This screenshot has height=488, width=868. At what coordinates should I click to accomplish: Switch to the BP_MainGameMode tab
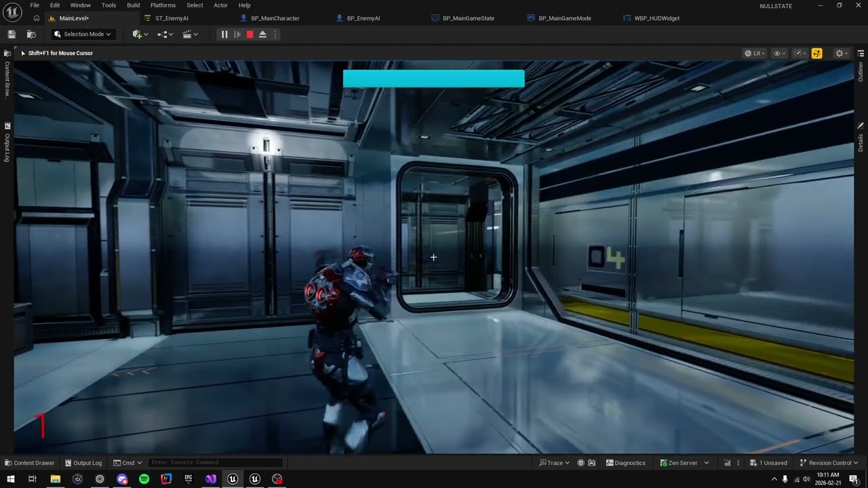tap(565, 18)
